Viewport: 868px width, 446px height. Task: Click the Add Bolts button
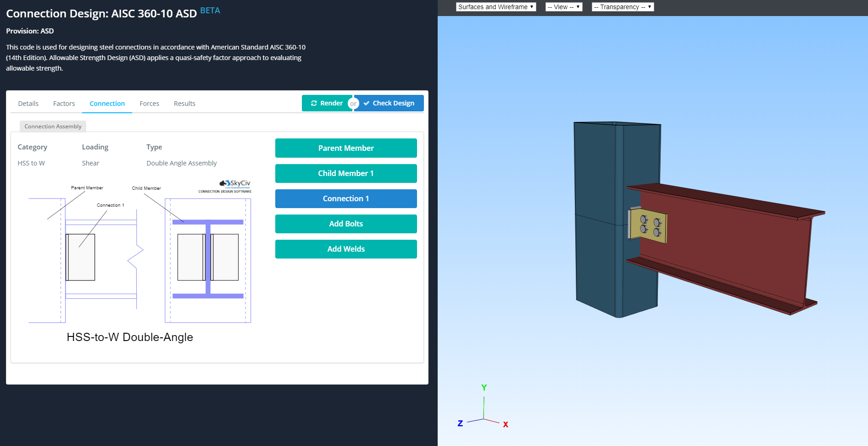[x=346, y=224]
